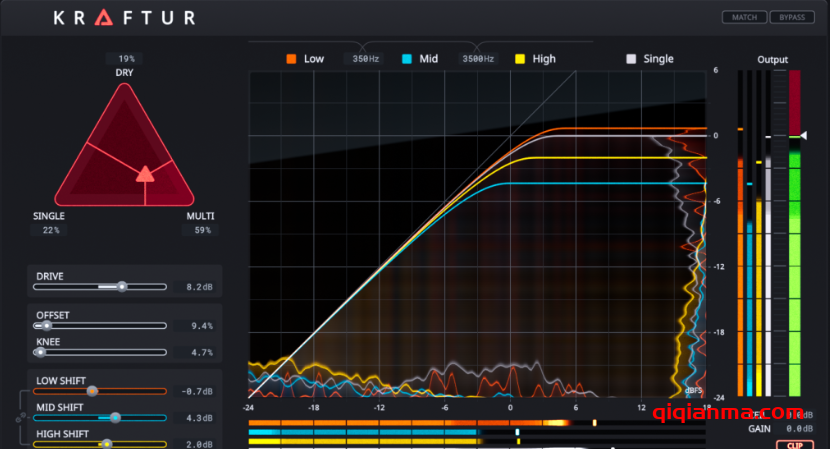
Task: Click the Mid Shift slider handle
Action: 115,417
